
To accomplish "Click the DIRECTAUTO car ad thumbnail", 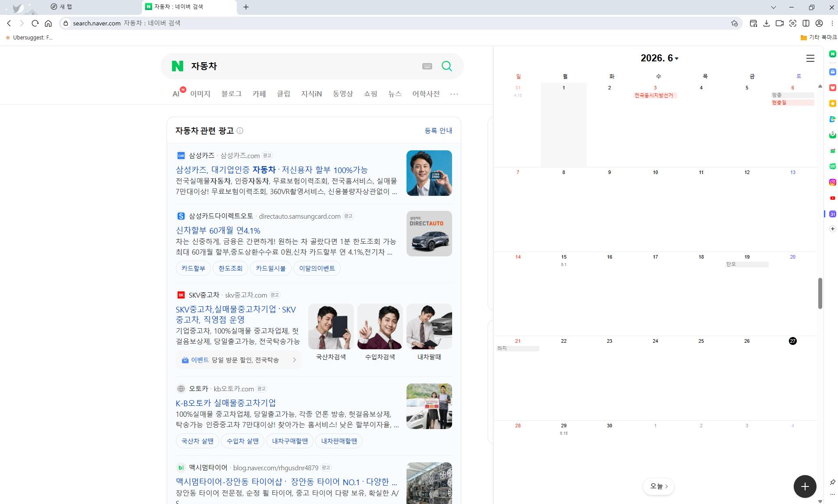I will point(429,234).
